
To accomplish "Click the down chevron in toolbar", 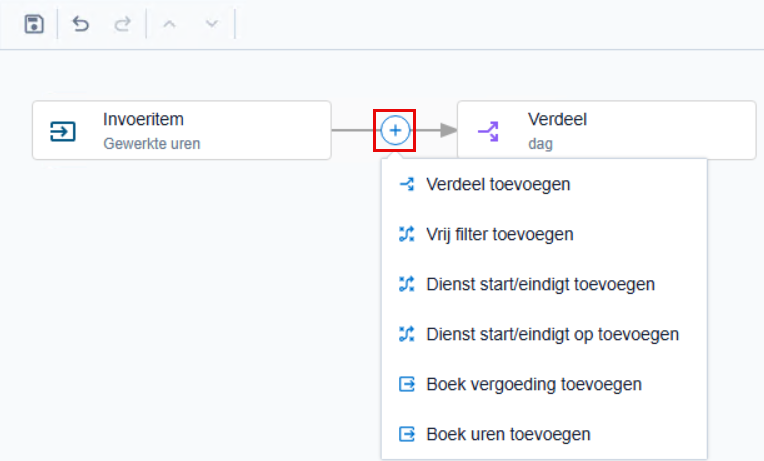I will click(211, 23).
